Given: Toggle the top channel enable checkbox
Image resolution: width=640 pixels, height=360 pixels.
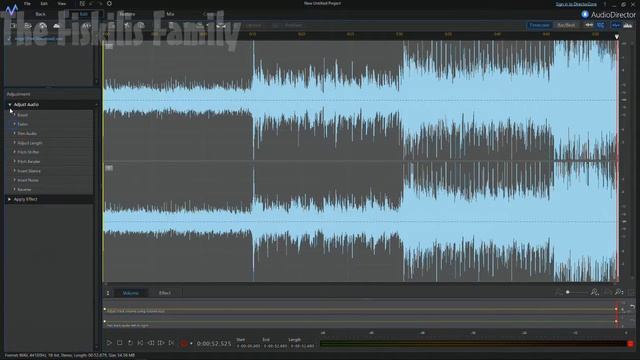Looking at the screenshot, I should tap(109, 46).
